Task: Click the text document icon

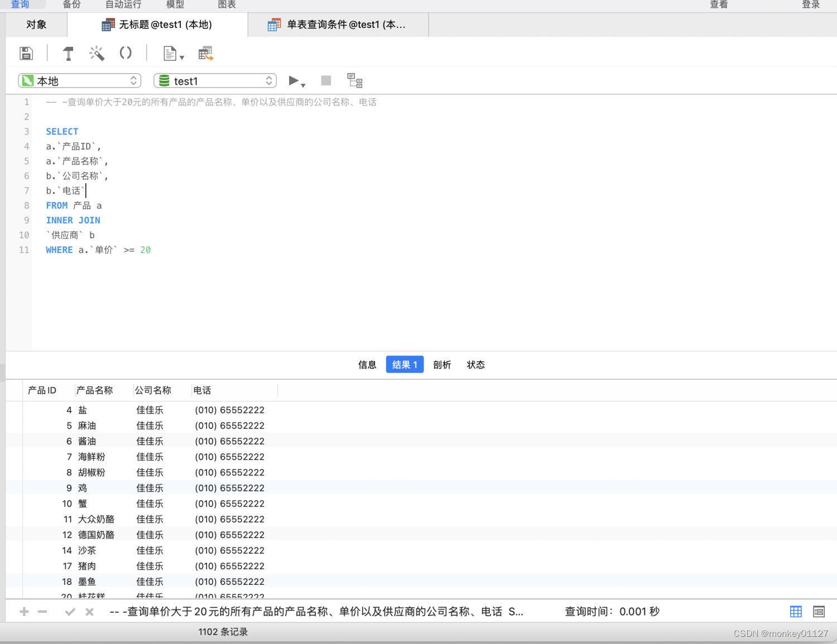Action: coord(170,54)
